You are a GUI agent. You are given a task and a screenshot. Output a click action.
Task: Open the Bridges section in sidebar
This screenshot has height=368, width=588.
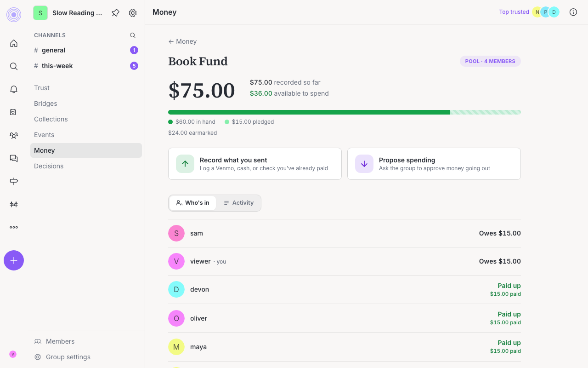pos(86,103)
